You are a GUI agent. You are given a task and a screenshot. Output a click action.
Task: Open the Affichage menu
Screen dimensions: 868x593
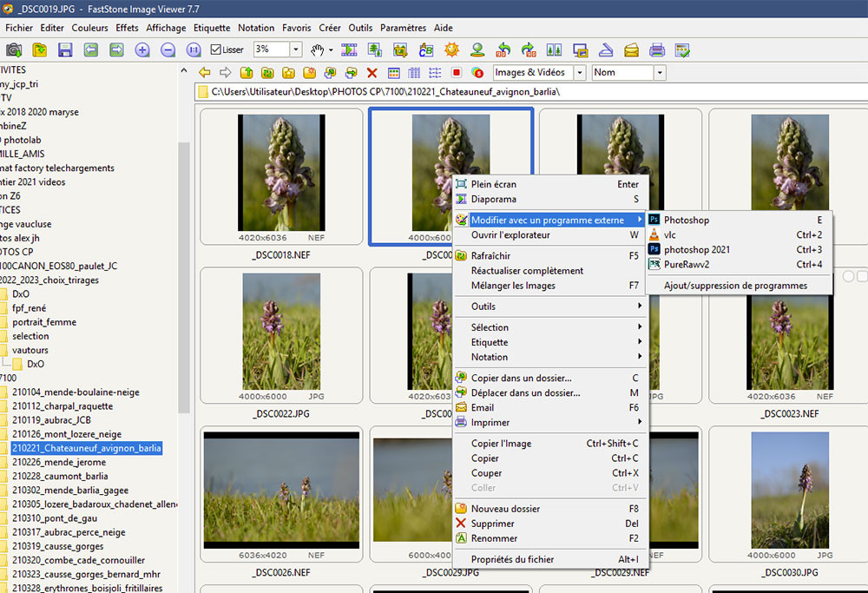pos(166,28)
